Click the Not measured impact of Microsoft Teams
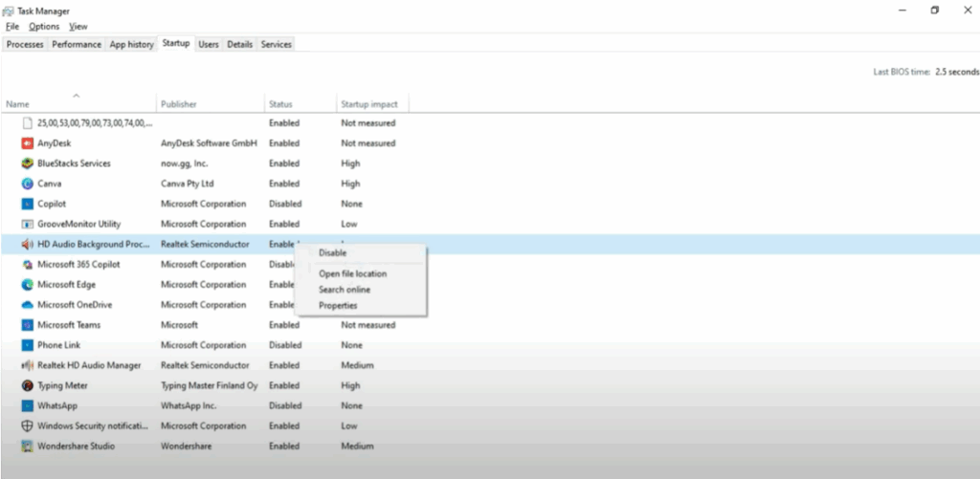The image size is (980, 479). tap(368, 325)
